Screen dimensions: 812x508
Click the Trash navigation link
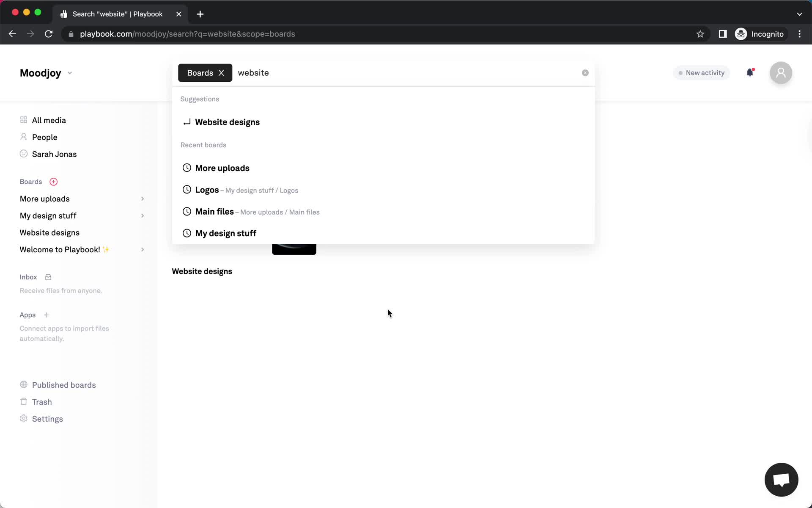coord(42,402)
